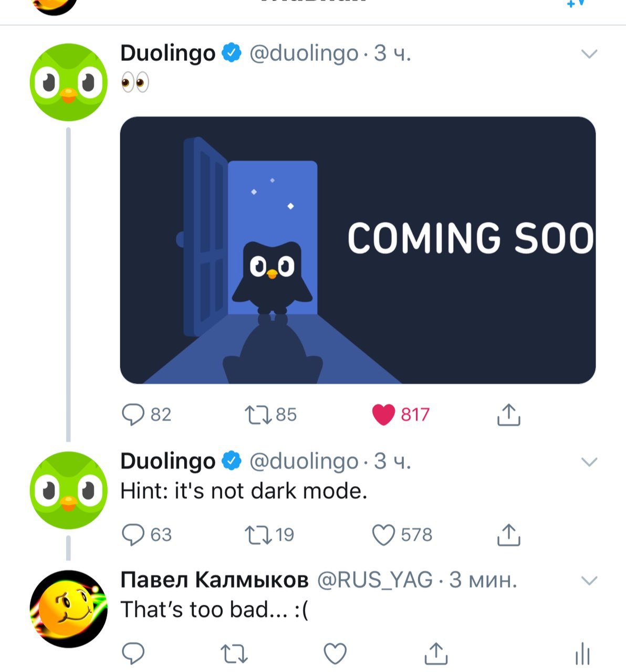Open the COMING SOON owl image
The width and height of the screenshot is (626, 672).
click(x=358, y=250)
